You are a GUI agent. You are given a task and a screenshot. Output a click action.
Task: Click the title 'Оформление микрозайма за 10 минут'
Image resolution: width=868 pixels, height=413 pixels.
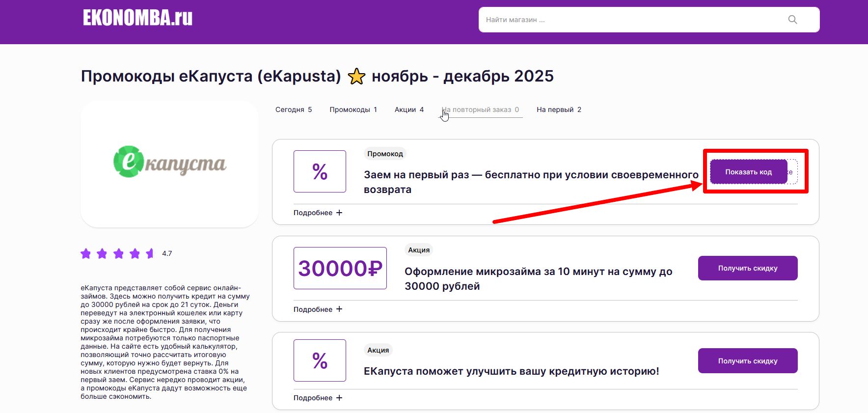[538, 278]
